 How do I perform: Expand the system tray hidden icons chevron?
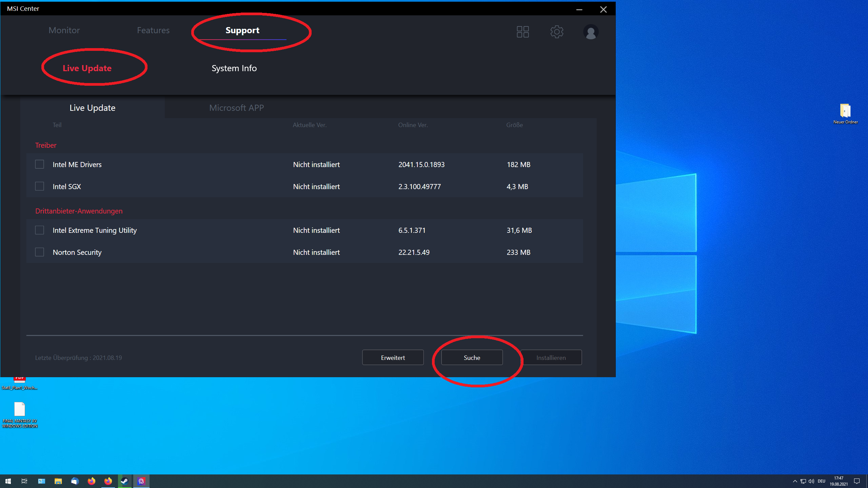click(795, 481)
